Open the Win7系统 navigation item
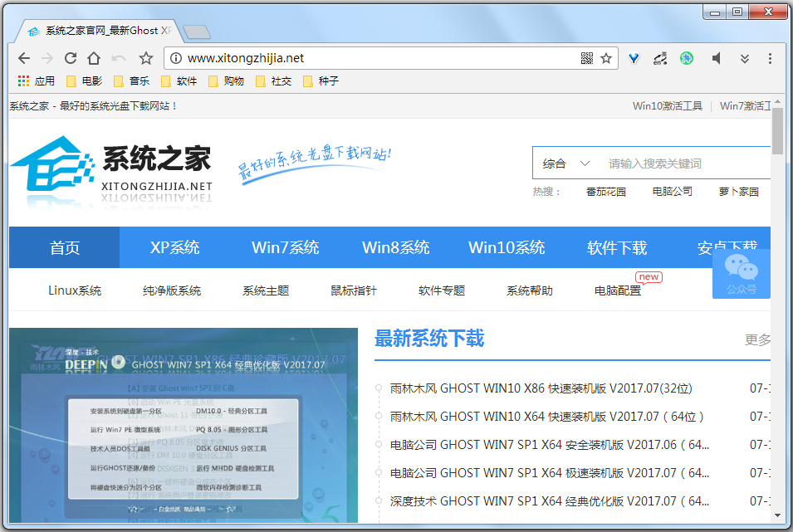This screenshot has height=532, width=793. pyautogui.click(x=286, y=247)
